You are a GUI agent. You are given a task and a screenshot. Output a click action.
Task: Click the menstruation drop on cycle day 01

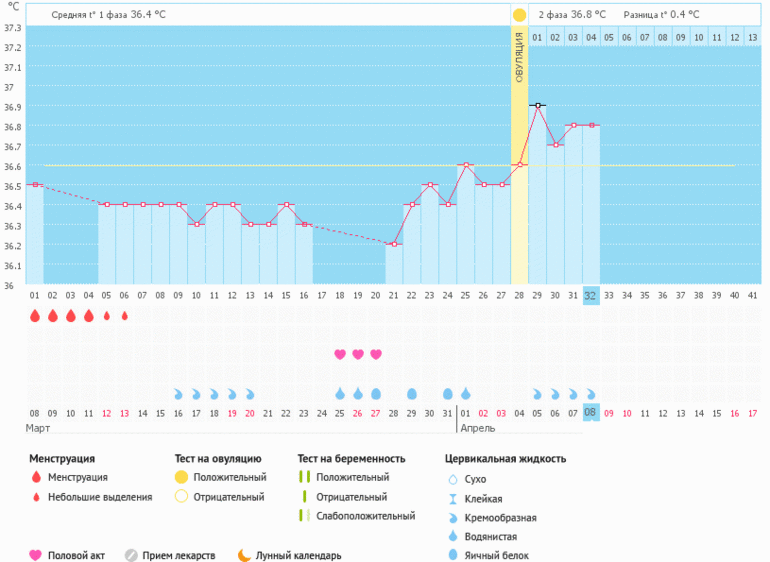coord(34,316)
